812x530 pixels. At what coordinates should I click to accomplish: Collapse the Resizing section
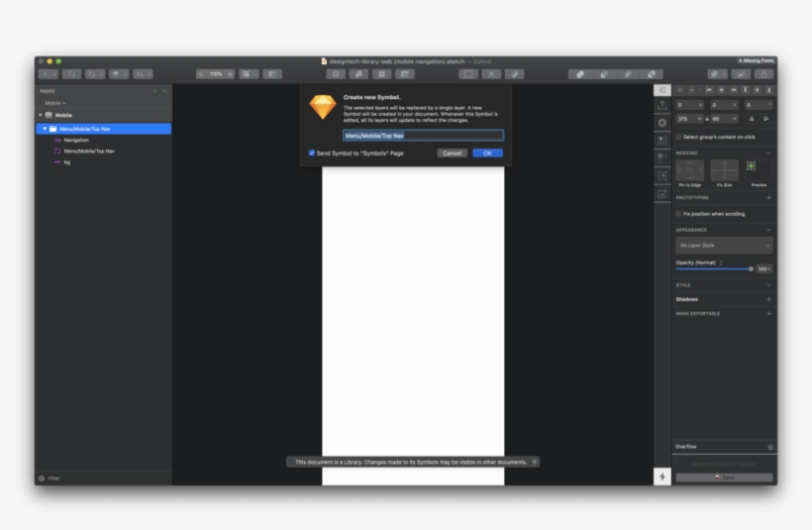[x=769, y=153]
